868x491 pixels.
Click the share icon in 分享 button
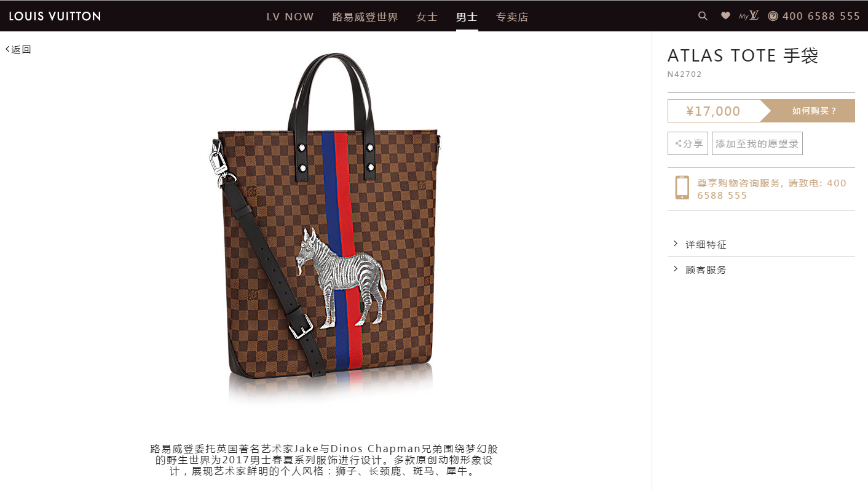pos(678,143)
